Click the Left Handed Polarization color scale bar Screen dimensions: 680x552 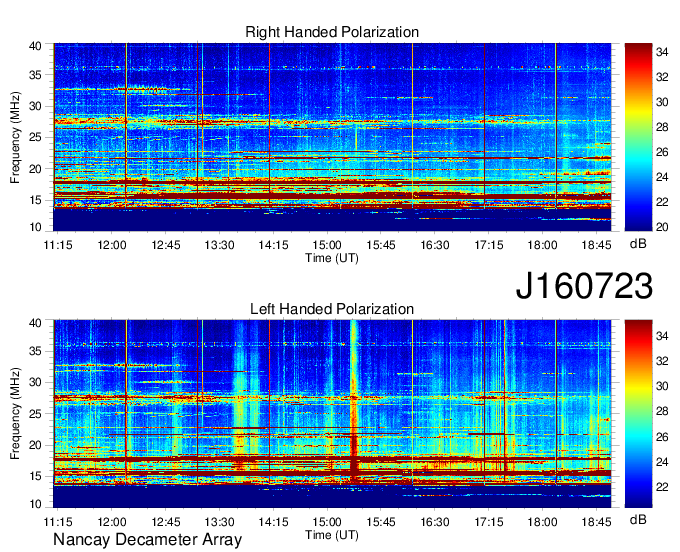pos(638,413)
